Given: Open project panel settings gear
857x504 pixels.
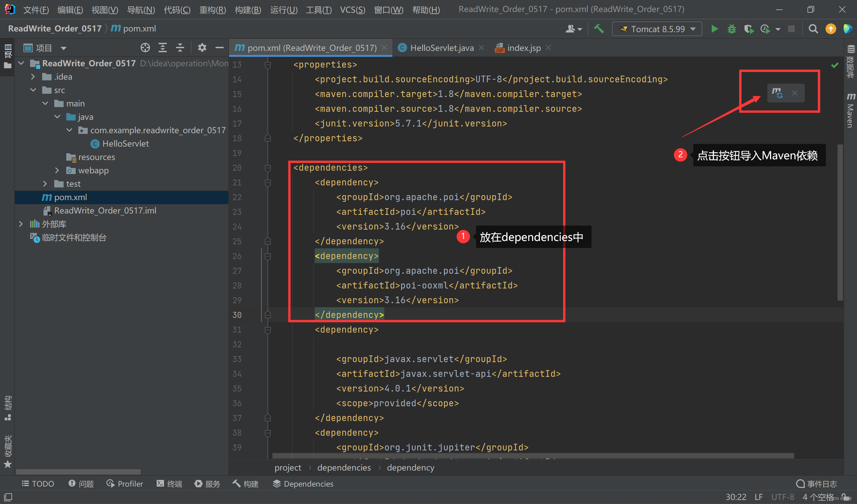Looking at the screenshot, I should 202,48.
